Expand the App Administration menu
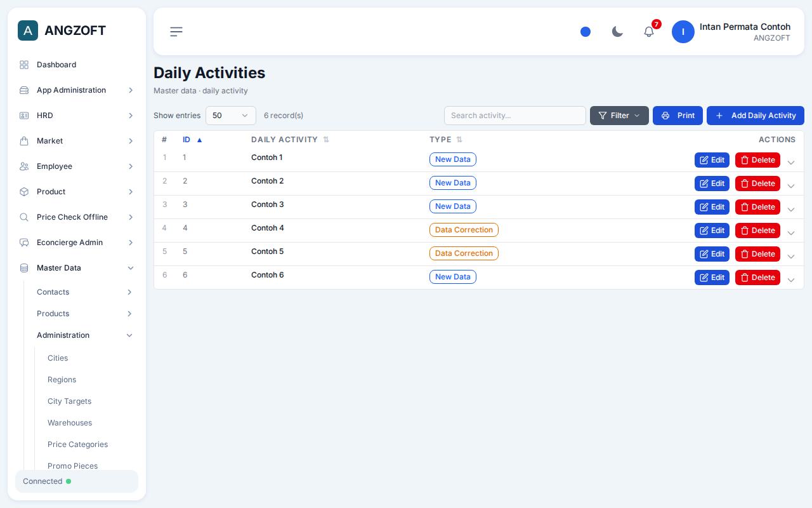The image size is (812, 508). click(77, 90)
